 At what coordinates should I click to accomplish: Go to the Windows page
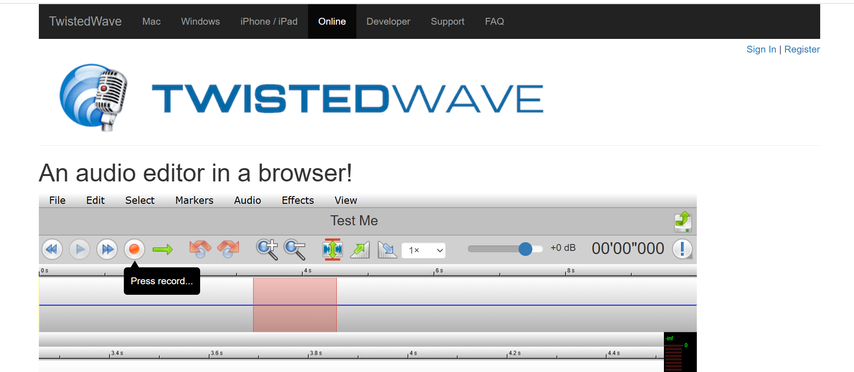pyautogui.click(x=200, y=22)
